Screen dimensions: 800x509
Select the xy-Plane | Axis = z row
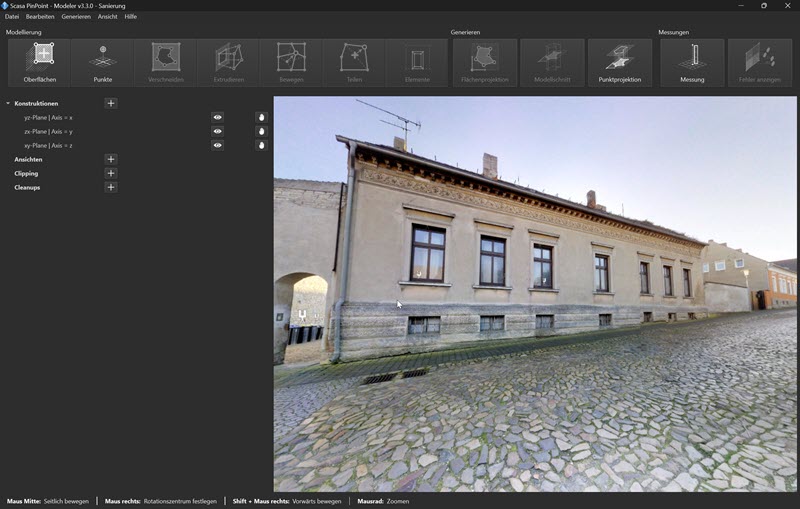48,145
